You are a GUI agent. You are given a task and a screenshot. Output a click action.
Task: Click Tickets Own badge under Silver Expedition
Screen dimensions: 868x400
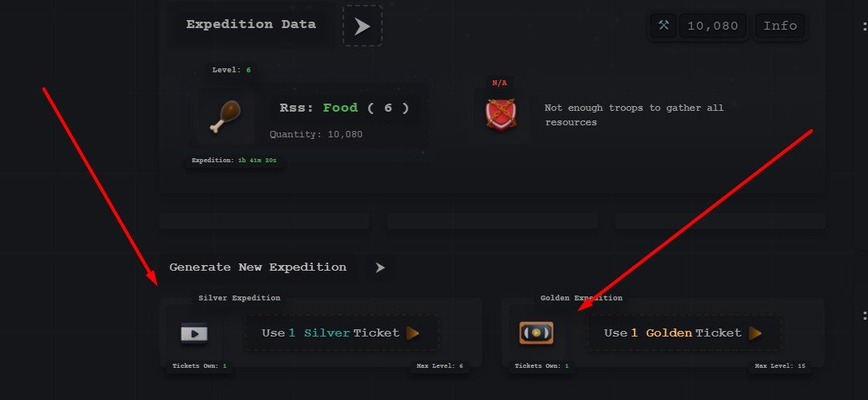(199, 366)
